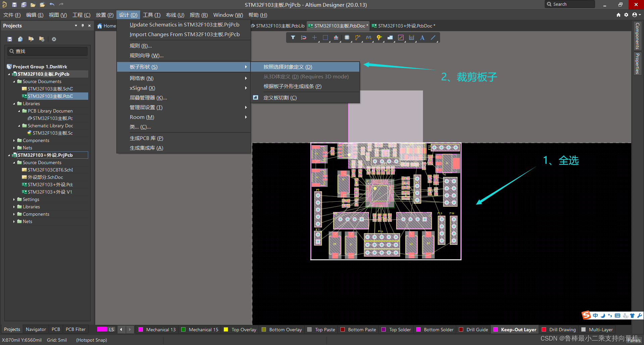The width and height of the screenshot is (644, 345).
Task: Click the selection filter funnel icon
Action: [293, 38]
